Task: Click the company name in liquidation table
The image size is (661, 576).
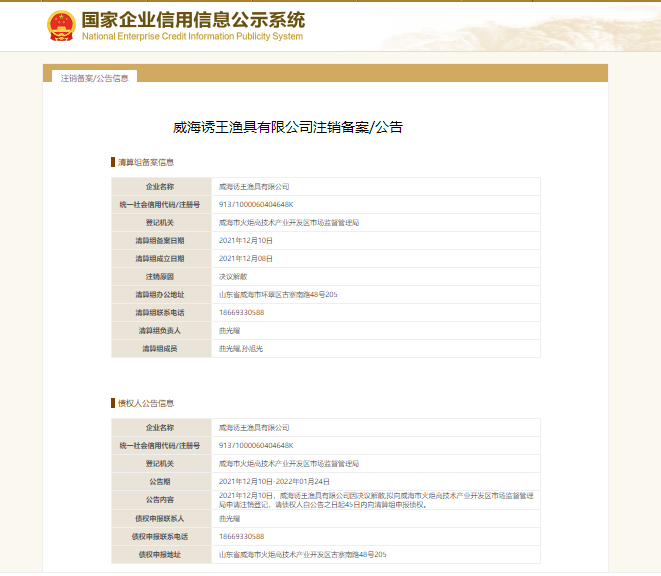Action: click(254, 187)
